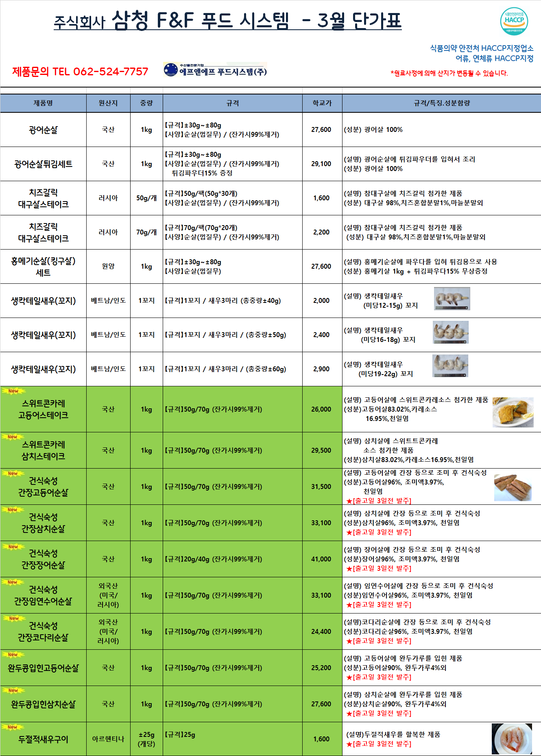541x756 pixels.
Task: Click the 26,000 price cell
Action: 321,409
